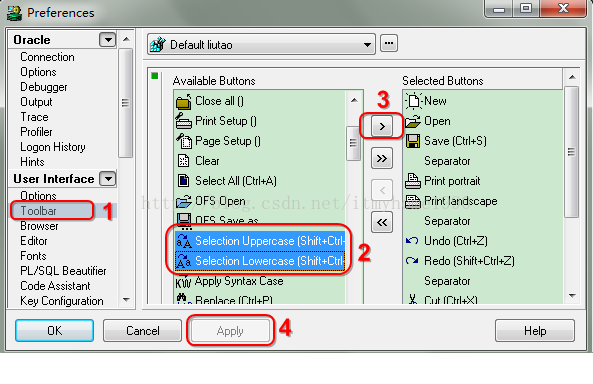Click scroll up arrow of Available Buttons list

click(x=354, y=100)
